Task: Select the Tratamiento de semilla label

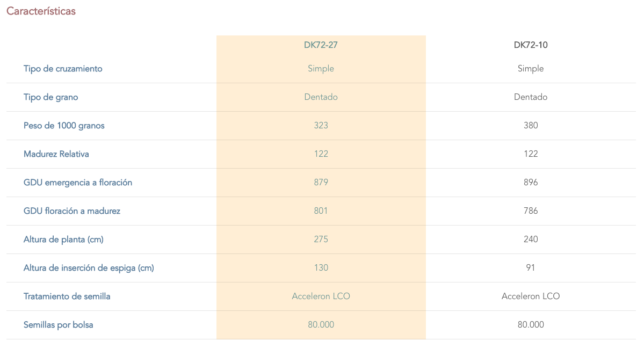Action: coord(67,296)
